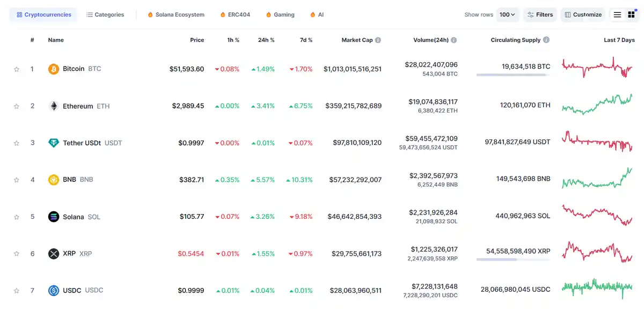Click the Market Cap info icon
Viewport: 644px width, 309px height.
pyautogui.click(x=378, y=40)
